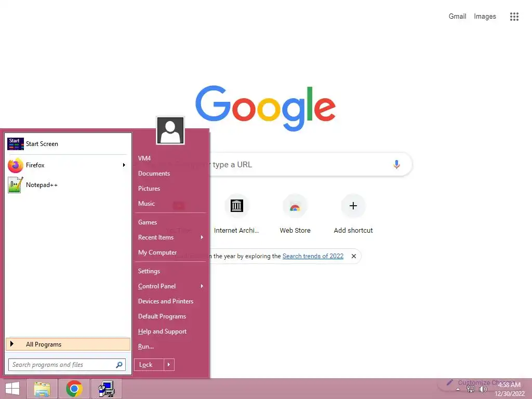Open the VM4 user folder
The image size is (532, 399).
click(144, 158)
